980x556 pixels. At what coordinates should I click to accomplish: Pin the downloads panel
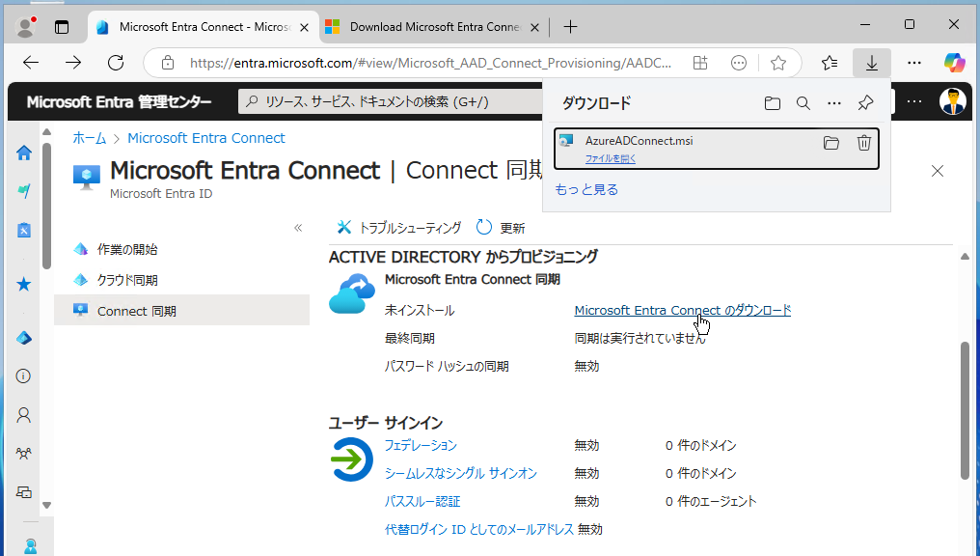[865, 102]
